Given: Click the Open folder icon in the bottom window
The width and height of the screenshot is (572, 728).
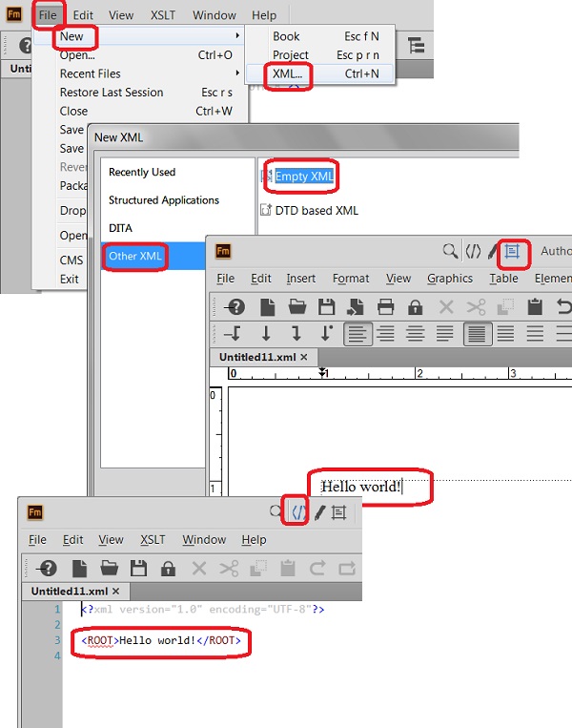Looking at the screenshot, I should [109, 569].
